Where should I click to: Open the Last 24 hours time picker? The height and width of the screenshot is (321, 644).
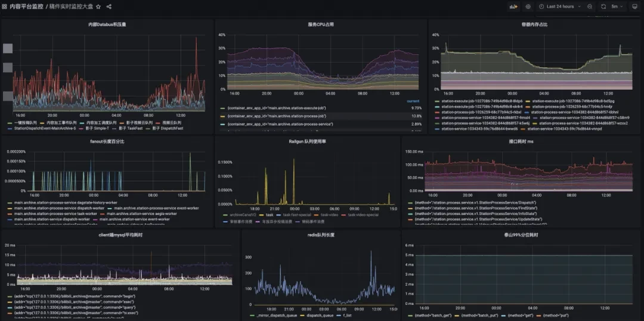click(x=561, y=7)
